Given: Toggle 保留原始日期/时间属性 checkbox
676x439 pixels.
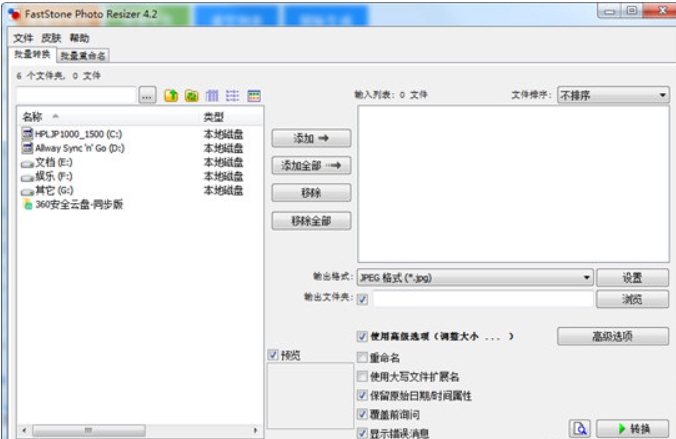Looking at the screenshot, I should [x=362, y=395].
